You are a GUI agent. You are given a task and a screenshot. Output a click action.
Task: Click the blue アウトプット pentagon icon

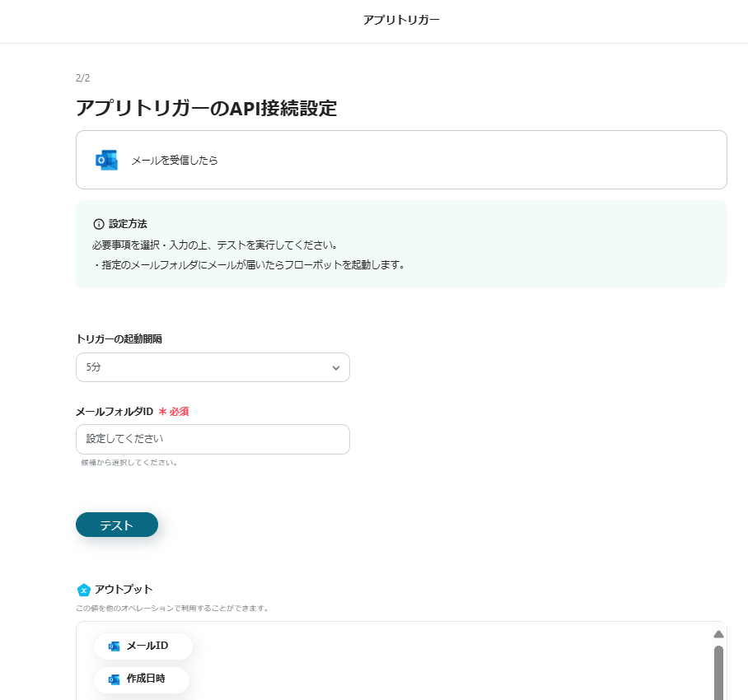(83, 590)
